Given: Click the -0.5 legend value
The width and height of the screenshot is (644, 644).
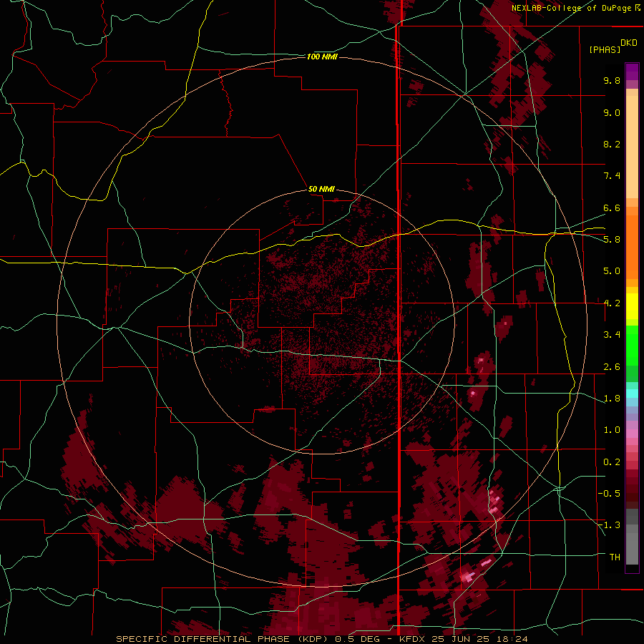Looking at the screenshot, I should click(609, 494).
